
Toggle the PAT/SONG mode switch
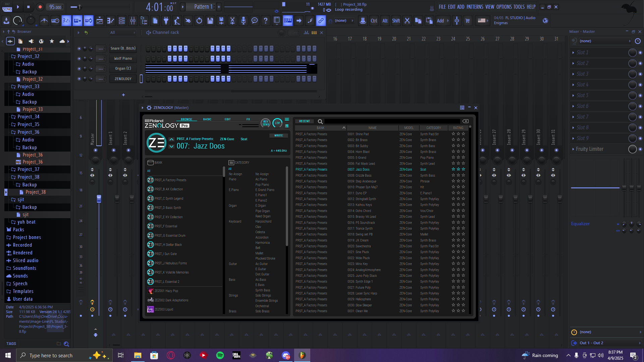7,7
